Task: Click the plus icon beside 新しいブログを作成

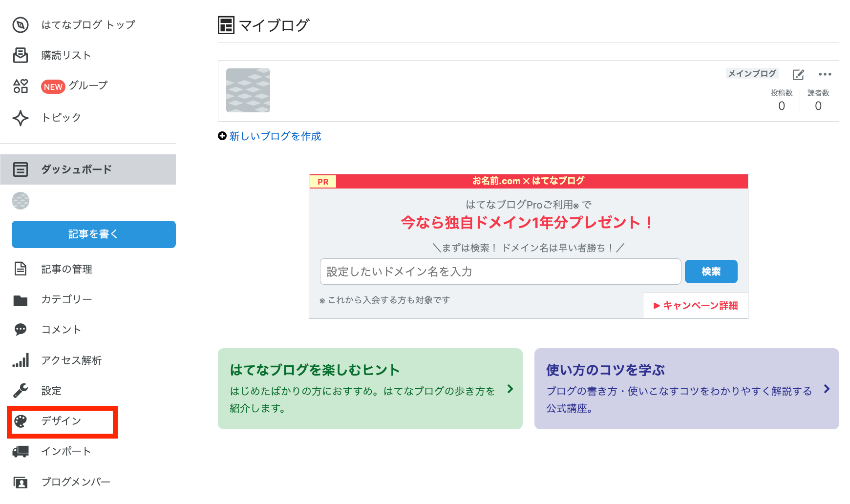Action: tap(222, 136)
